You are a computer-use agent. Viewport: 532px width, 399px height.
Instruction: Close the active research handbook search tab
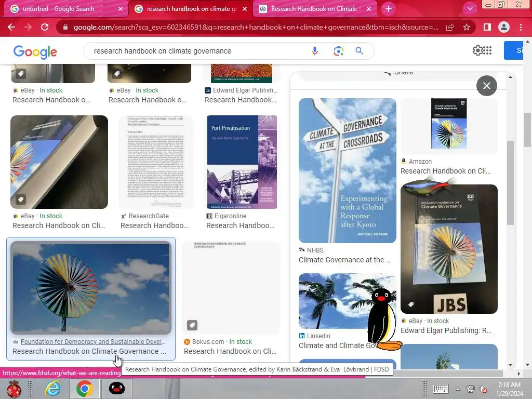245,9
